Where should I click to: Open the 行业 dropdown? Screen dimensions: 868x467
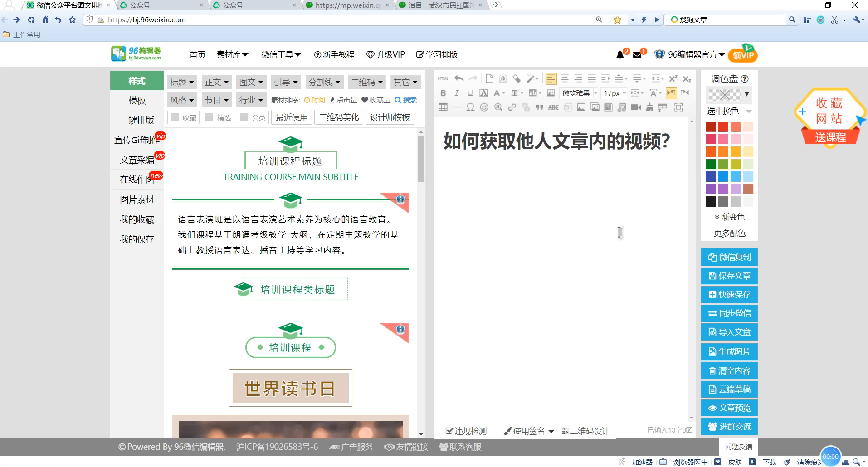[x=251, y=100]
